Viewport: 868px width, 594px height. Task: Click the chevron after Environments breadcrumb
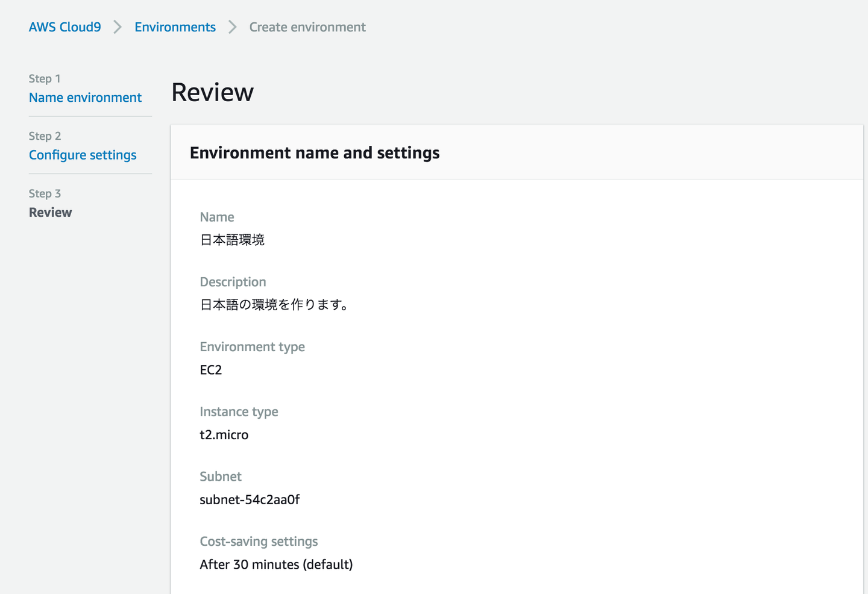coord(233,27)
